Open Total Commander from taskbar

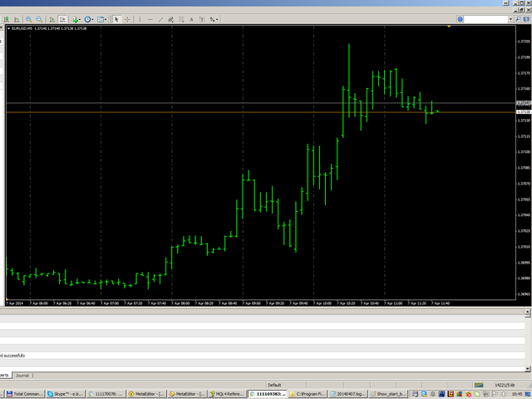[25, 394]
